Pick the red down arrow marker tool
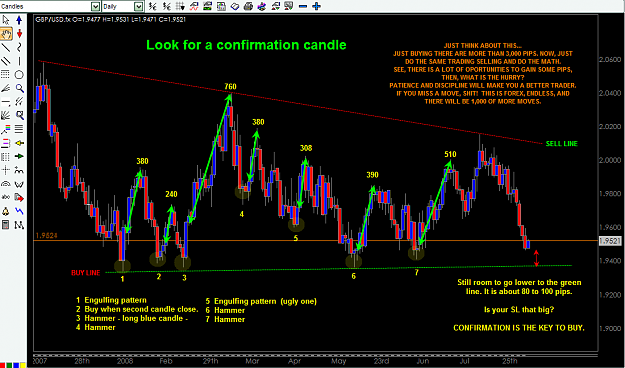The height and width of the screenshot is (368, 625). click(19, 33)
